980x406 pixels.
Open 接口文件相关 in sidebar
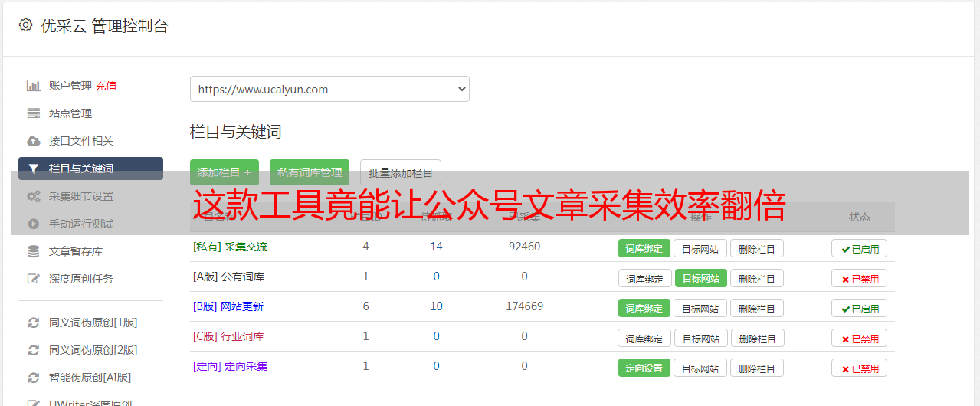coord(81,141)
